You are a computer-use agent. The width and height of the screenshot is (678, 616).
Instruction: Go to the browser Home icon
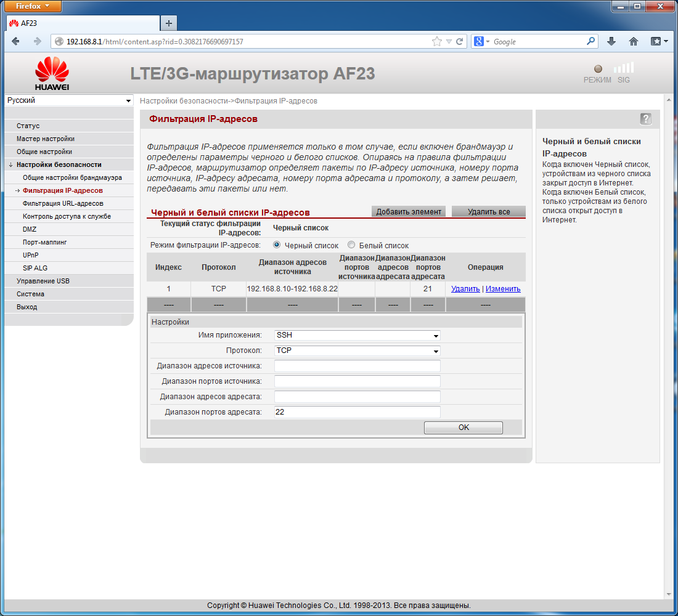pyautogui.click(x=634, y=41)
